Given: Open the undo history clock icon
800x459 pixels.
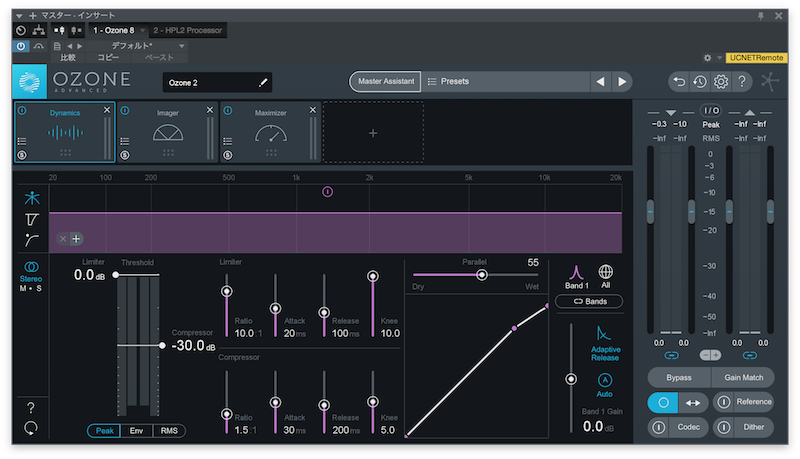Looking at the screenshot, I should 700,82.
